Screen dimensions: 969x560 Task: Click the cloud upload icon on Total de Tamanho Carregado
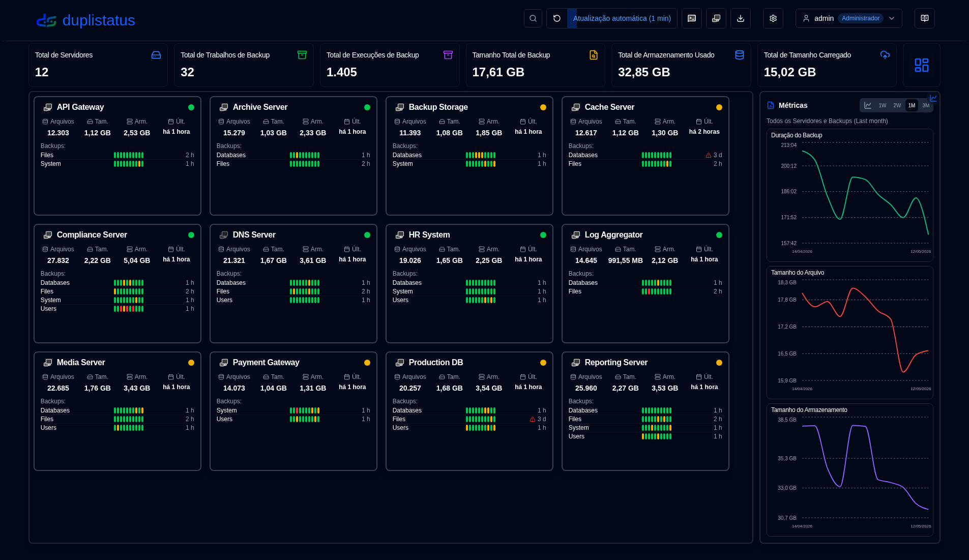coord(885,55)
